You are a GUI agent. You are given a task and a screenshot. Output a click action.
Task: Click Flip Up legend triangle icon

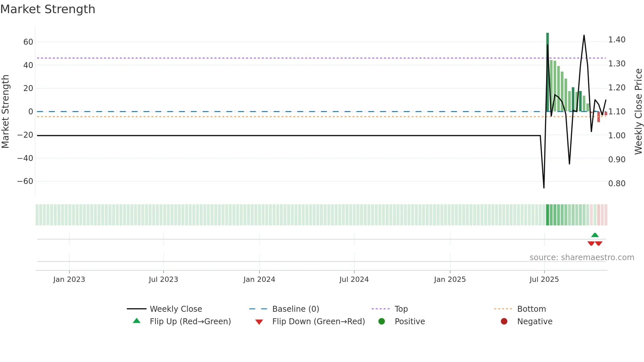pos(137,321)
